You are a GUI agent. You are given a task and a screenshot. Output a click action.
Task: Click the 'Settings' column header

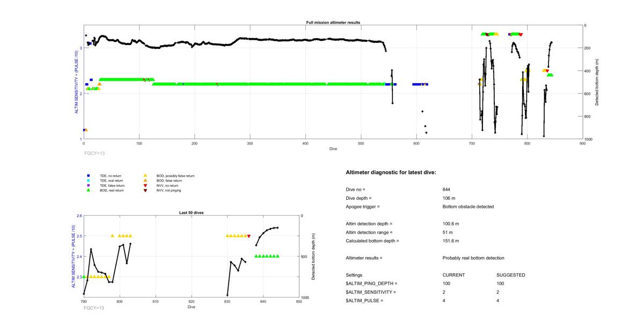pos(354,275)
